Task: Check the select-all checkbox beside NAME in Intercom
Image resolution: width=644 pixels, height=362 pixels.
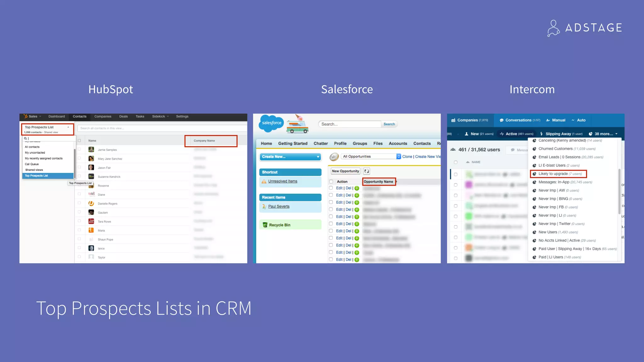Action: point(456,162)
